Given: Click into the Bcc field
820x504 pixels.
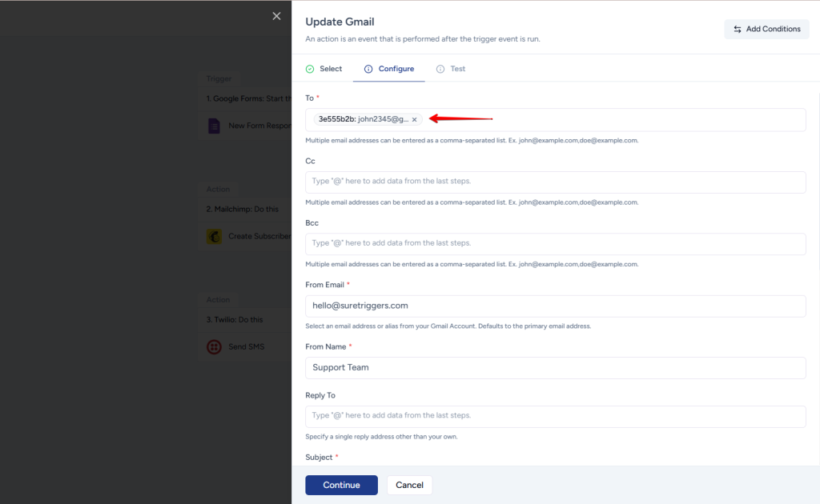Looking at the screenshot, I should tap(555, 243).
